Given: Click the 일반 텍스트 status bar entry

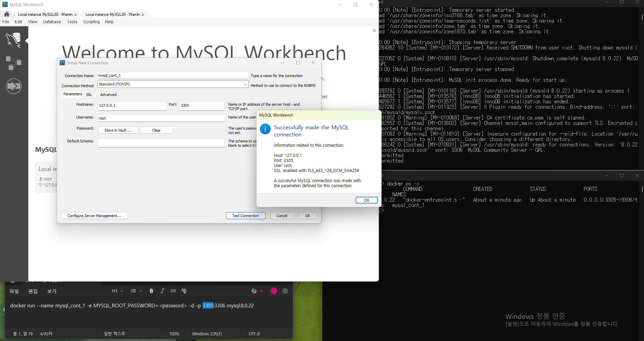Looking at the screenshot, I should pos(115,334).
